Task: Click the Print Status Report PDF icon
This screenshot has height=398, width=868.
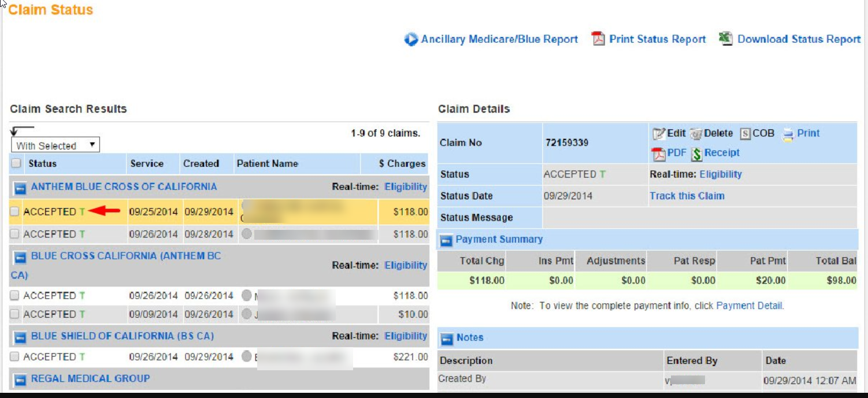Action: [x=598, y=39]
